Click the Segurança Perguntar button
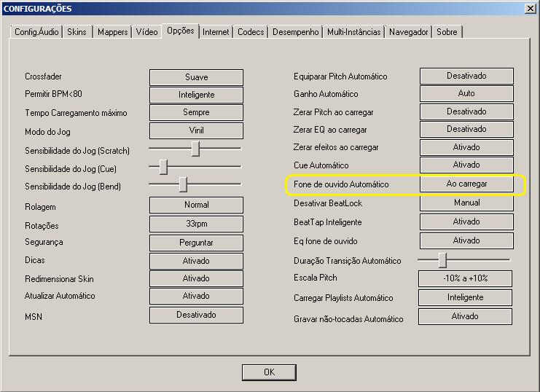Screen dimensions: 540x392 [x=196, y=243]
